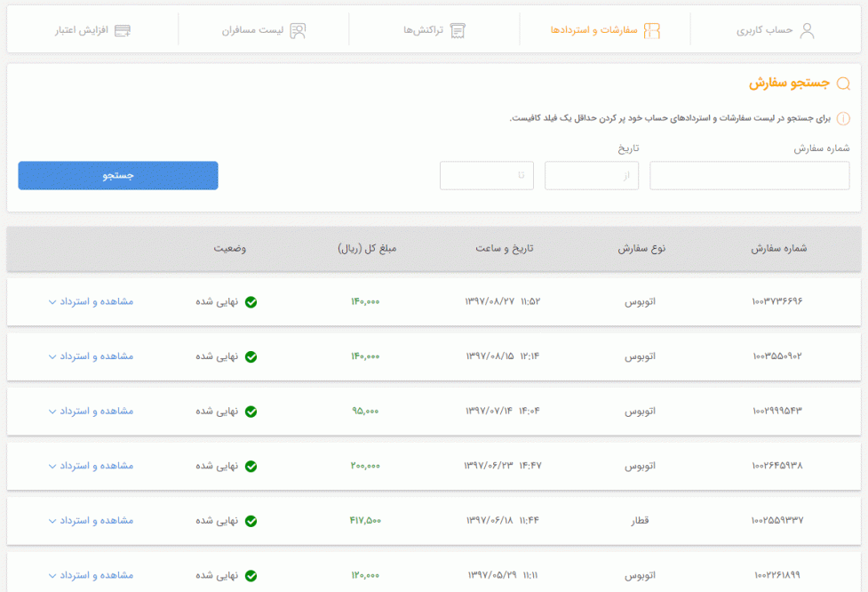Click green check icon in order ۱۰۰۳۷۳۶۶۹۶ row

pyautogui.click(x=251, y=302)
